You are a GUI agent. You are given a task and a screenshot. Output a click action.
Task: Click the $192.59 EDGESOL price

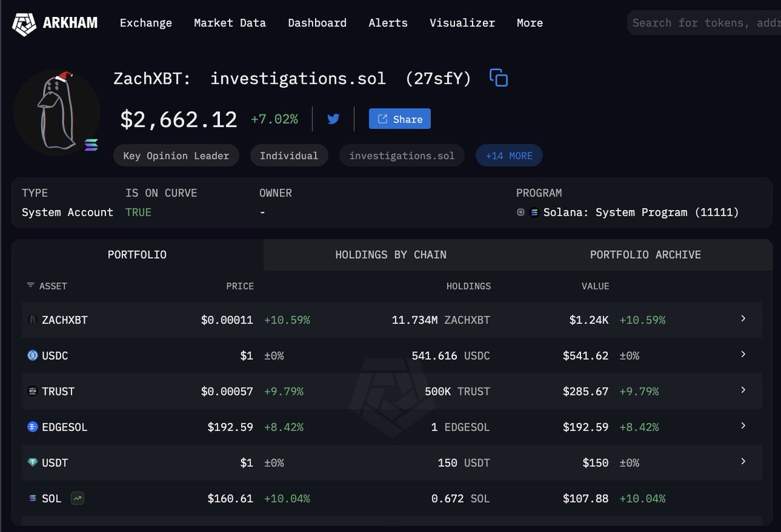tap(230, 427)
